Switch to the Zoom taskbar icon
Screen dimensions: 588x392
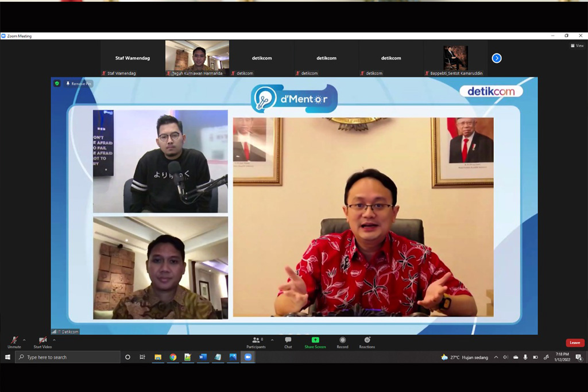(248, 357)
